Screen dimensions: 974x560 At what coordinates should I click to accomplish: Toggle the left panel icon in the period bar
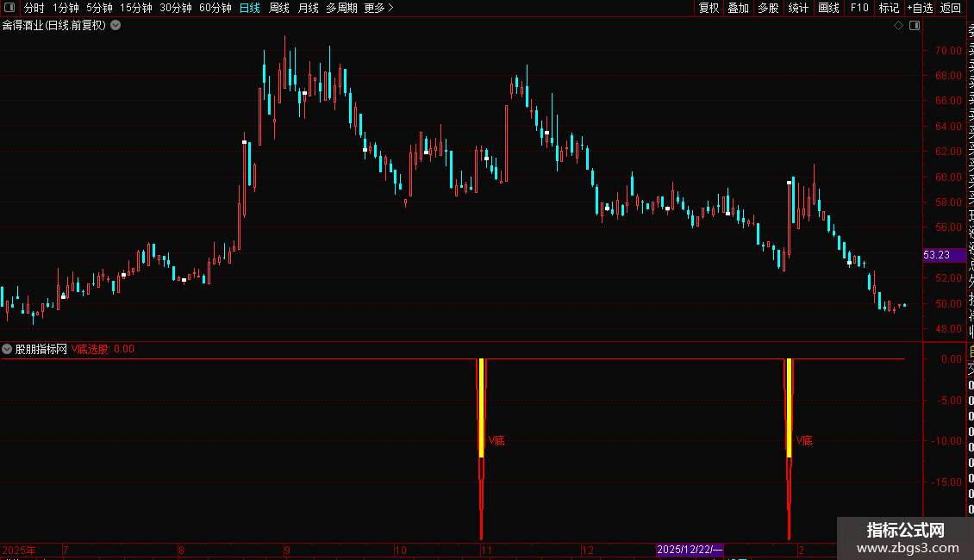point(9,8)
